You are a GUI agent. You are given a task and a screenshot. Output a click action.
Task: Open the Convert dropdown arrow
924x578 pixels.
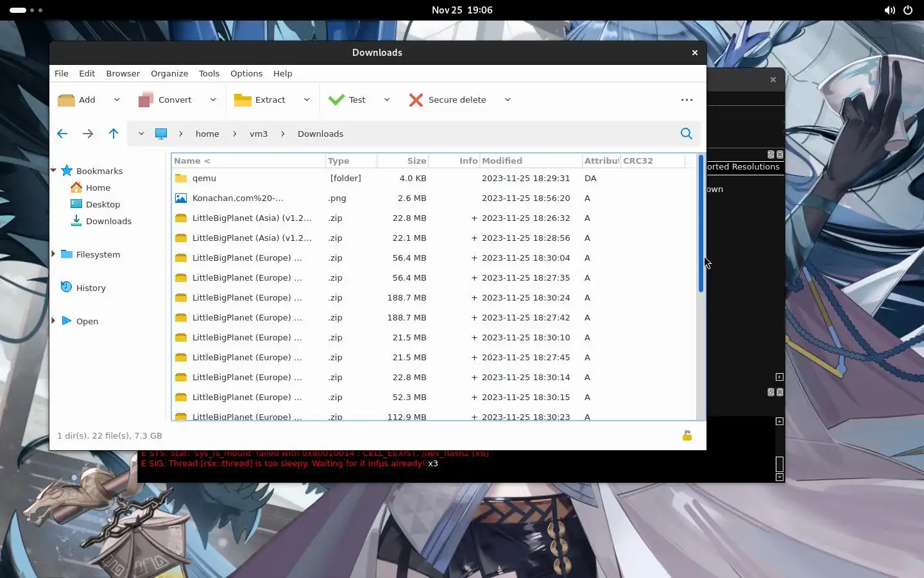click(x=213, y=100)
